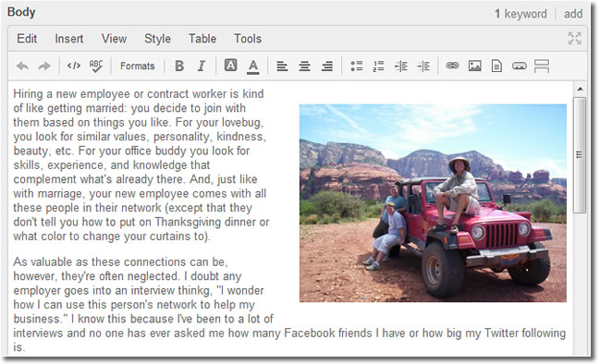
Task: Insert a page break icon
Action: 542,66
